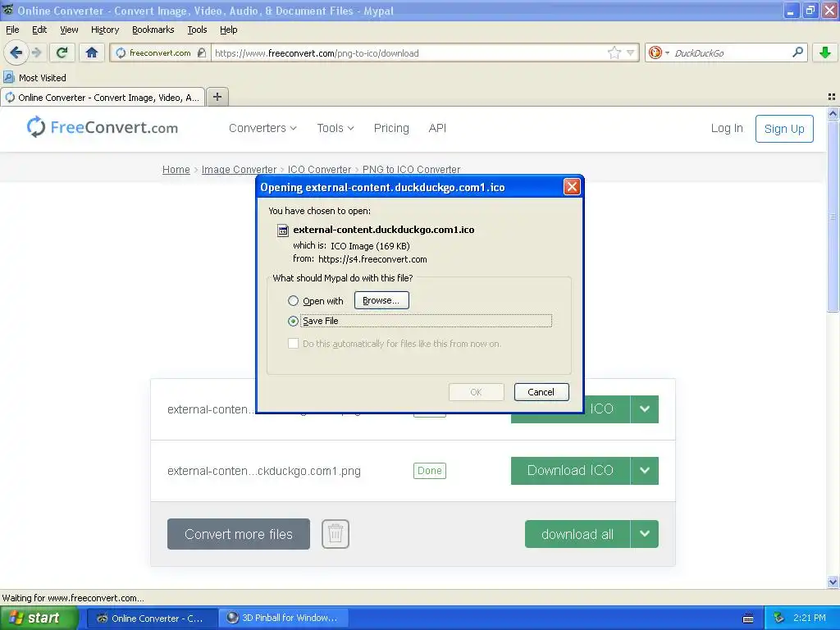Click the DuckDuckGo search field

pyautogui.click(x=729, y=52)
